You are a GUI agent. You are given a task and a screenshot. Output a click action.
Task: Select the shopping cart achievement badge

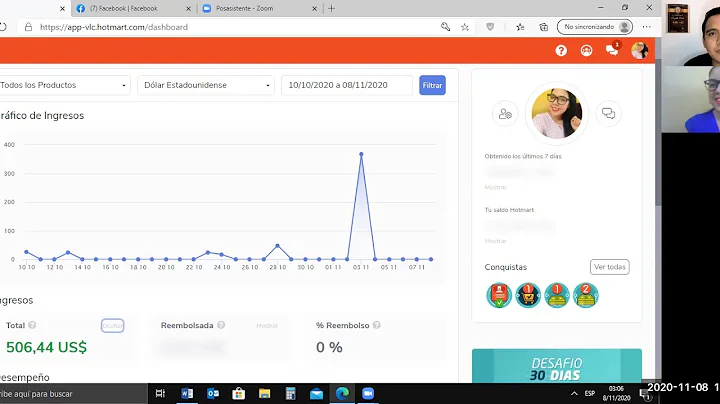click(x=528, y=295)
